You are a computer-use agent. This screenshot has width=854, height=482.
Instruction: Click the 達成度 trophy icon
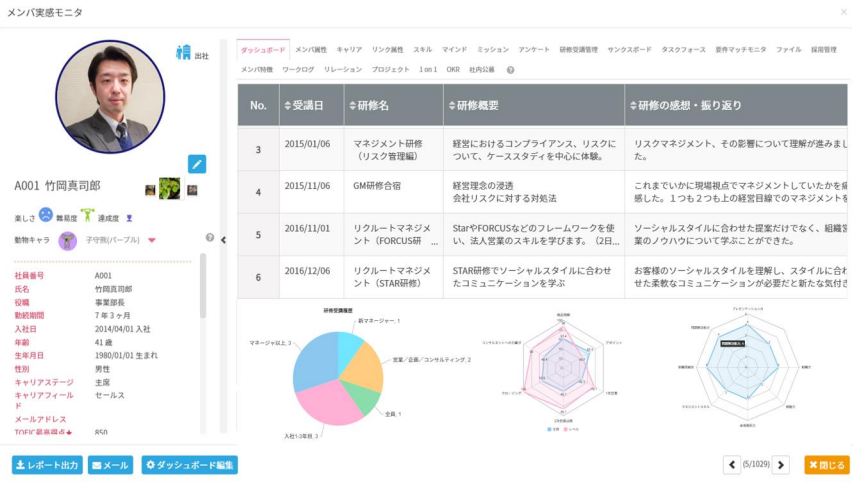[129, 218]
